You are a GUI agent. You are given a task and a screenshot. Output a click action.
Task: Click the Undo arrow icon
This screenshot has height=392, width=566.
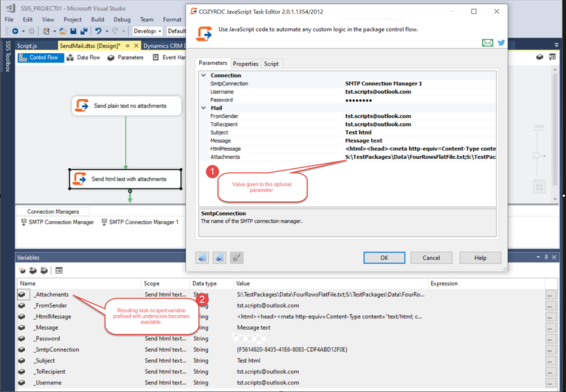[98, 31]
